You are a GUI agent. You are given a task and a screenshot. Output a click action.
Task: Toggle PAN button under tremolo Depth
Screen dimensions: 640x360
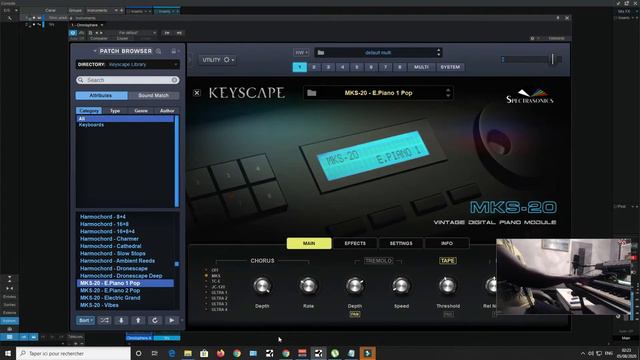tap(355, 314)
